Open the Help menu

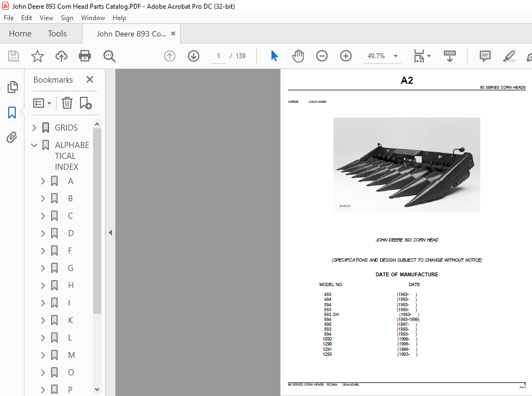(x=119, y=18)
